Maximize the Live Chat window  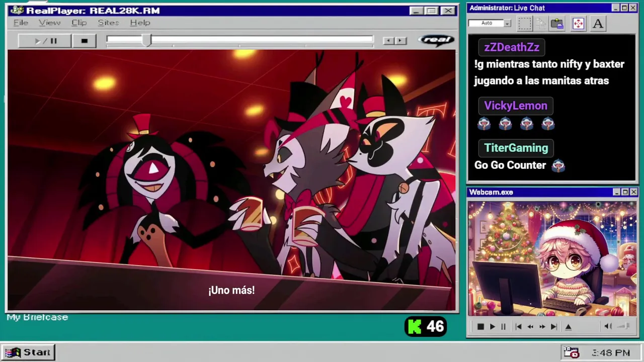coord(624,8)
